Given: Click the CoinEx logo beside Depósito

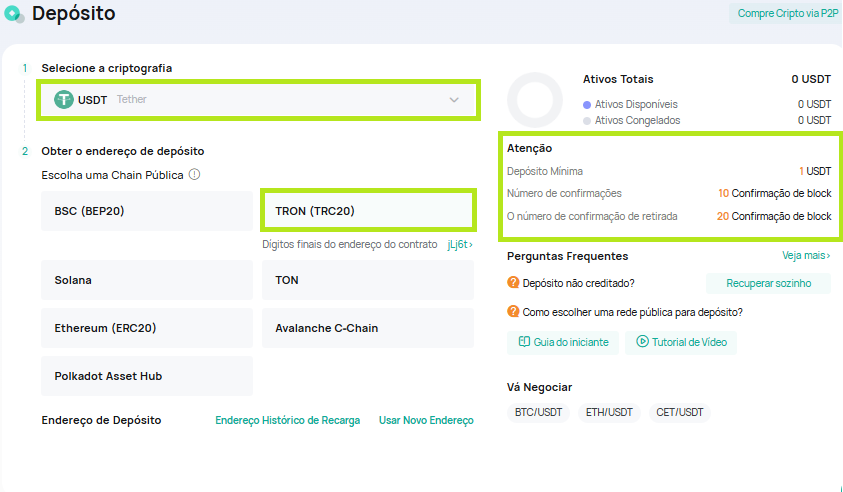Looking at the screenshot, I should [14, 14].
